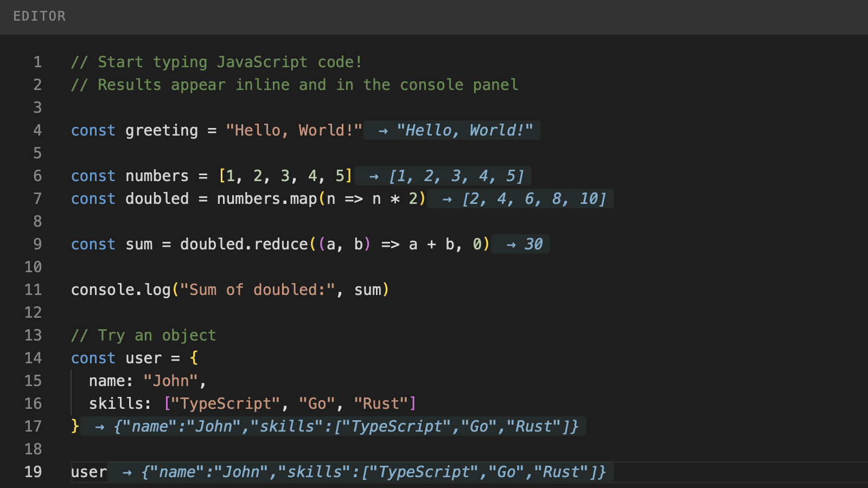Click the sum variable name on line 9
This screenshot has width=868, height=488.
139,244
